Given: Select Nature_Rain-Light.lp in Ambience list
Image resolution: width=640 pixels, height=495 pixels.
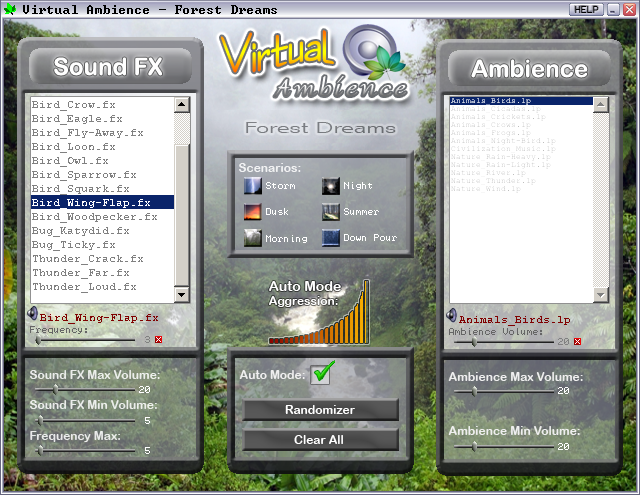Looking at the screenshot, I should [521, 164].
